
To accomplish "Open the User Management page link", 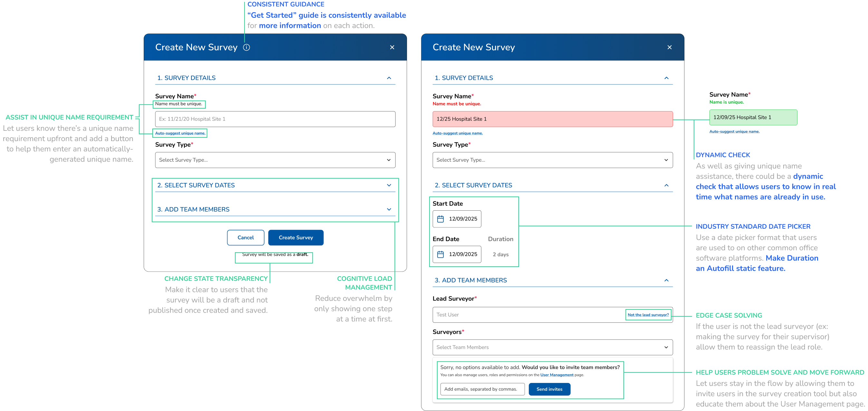I will tap(557, 375).
